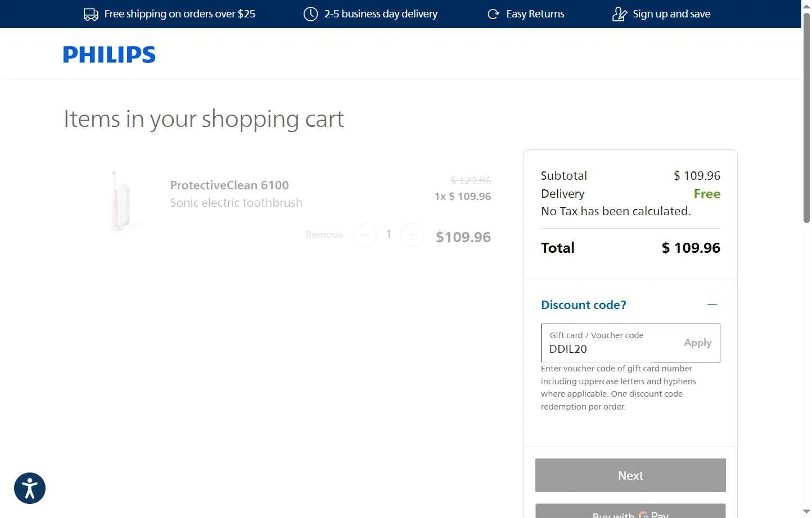Remove the ProtectiveClean 6100 from cart
Viewport: 812px width, 518px height.
point(324,235)
